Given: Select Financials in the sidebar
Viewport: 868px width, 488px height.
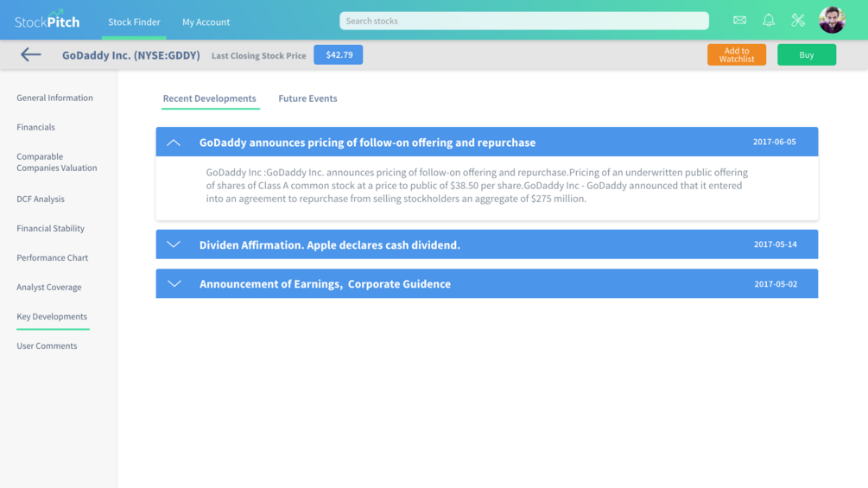Looking at the screenshot, I should click(36, 127).
